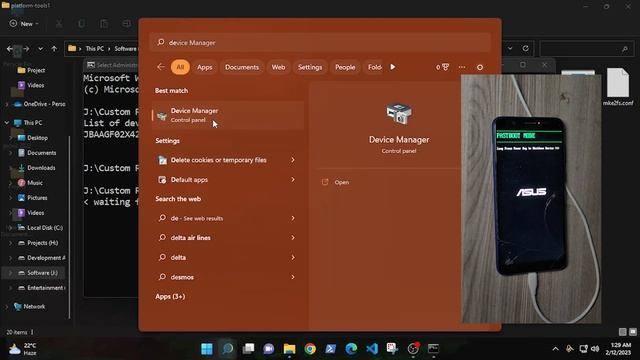Select OneDrive - Personal in navigation pane
This screenshot has width=640, height=360.
40,104
